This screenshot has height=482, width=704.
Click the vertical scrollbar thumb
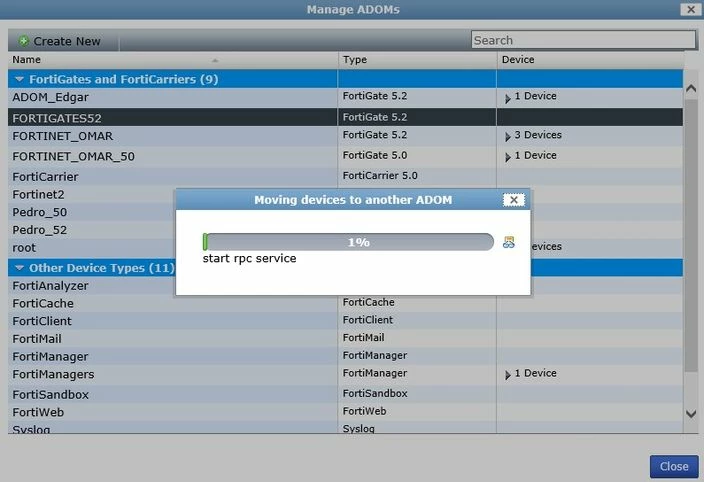(691, 236)
